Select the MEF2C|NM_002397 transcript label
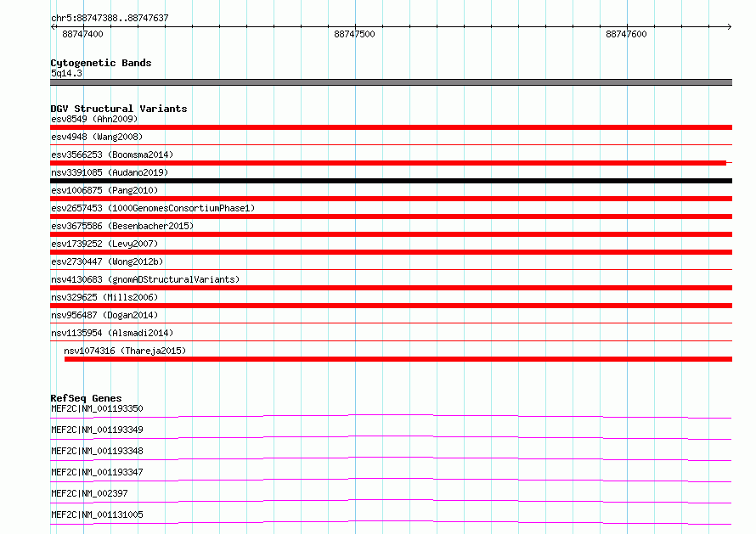The width and height of the screenshot is (756, 534). coord(89,493)
